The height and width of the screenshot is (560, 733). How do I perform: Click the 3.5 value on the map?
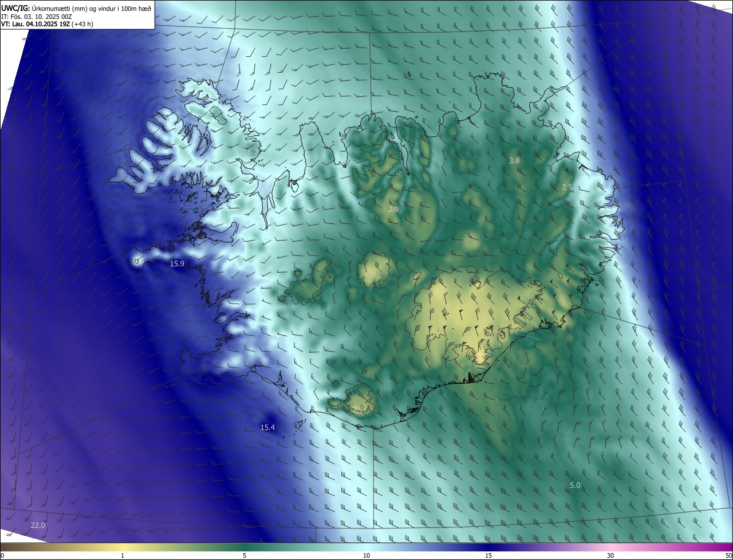pos(566,187)
